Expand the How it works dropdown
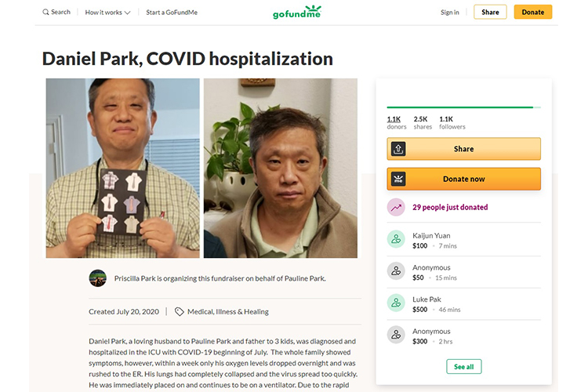Viewport: 588px width, 392px height. point(107,13)
